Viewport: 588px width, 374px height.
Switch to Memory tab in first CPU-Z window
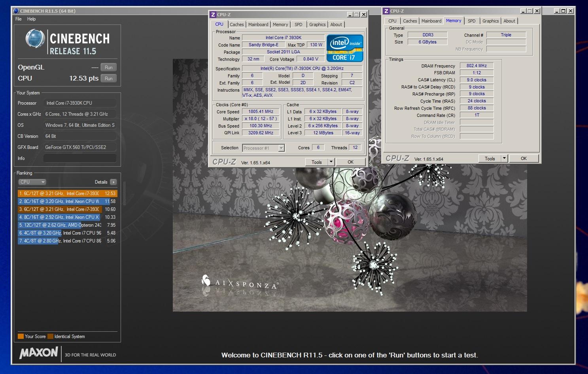[x=280, y=24]
